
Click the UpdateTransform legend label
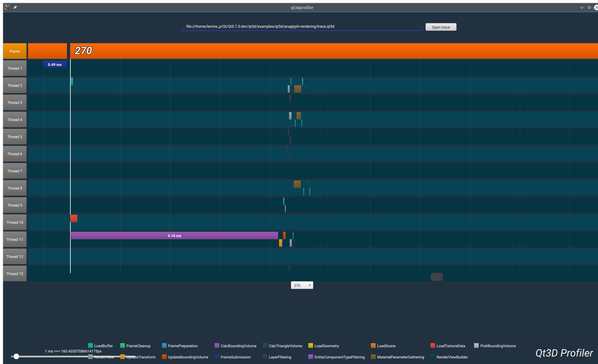tap(141, 357)
